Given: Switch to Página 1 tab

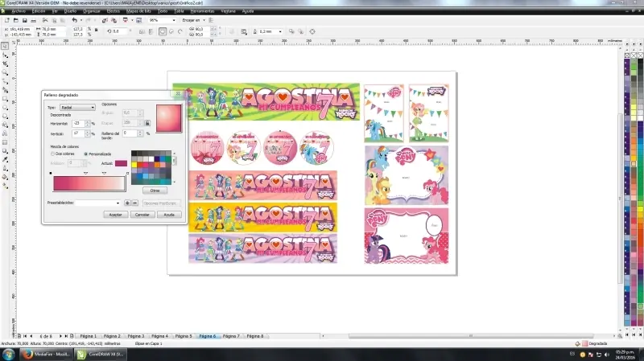Looking at the screenshot, I should [x=88, y=336].
